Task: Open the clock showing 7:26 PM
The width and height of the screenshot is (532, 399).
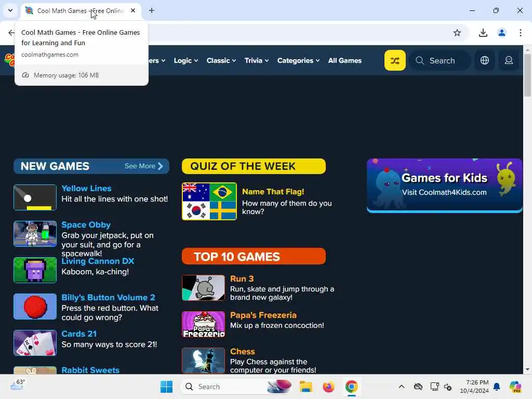Action: pos(474,387)
